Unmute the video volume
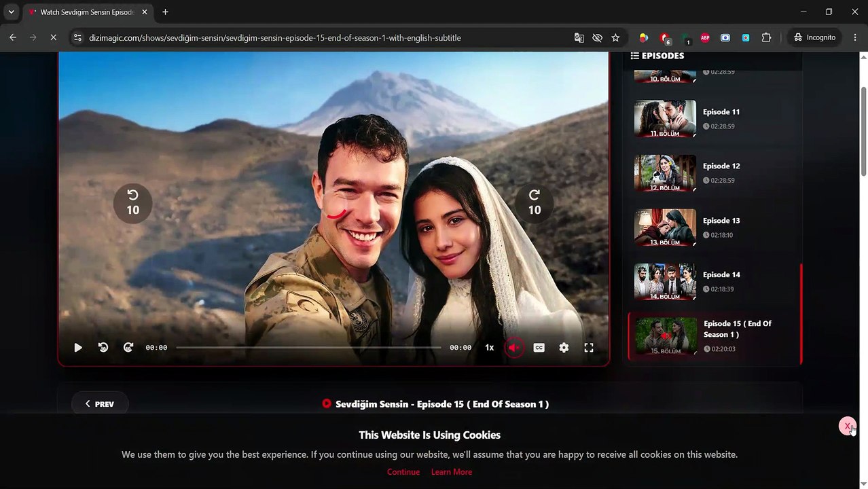This screenshot has height=489, width=868. point(514,348)
